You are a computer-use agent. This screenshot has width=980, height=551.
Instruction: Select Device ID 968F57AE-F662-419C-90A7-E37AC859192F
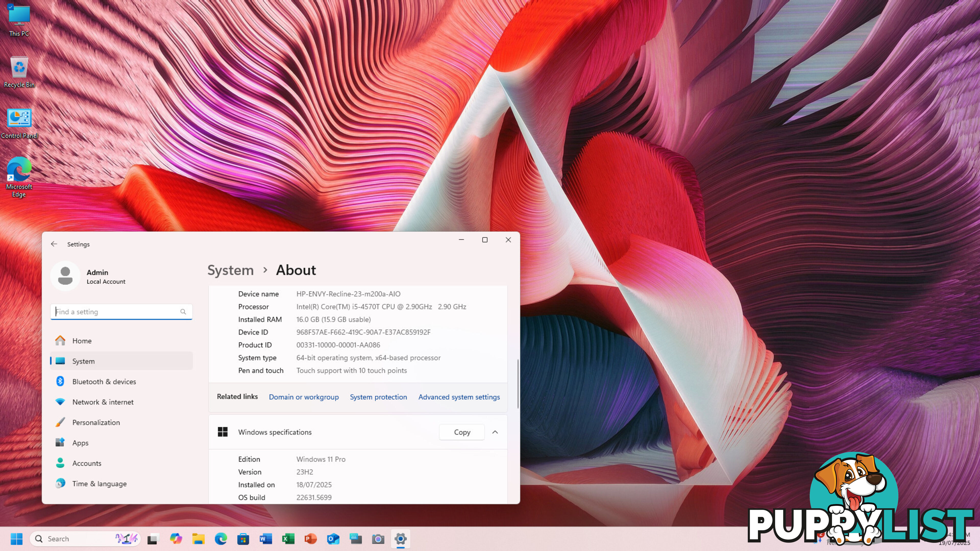(x=363, y=332)
